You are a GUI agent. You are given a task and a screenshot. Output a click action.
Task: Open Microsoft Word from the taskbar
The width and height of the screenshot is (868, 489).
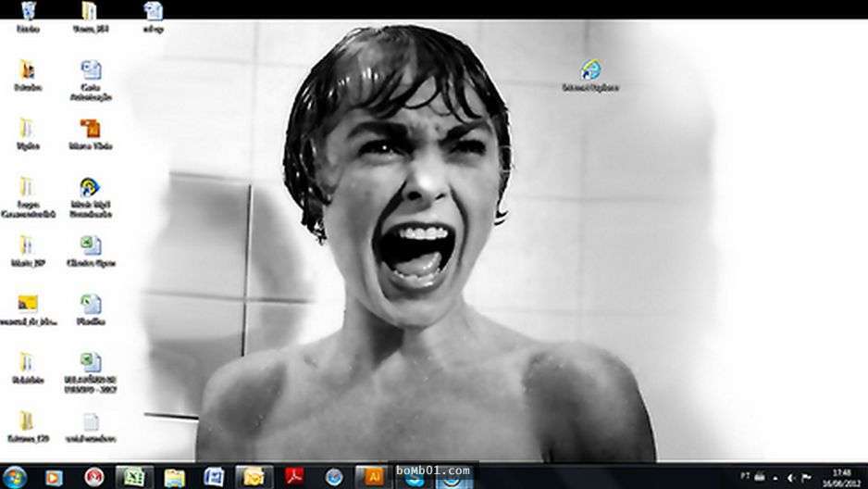pos(214,477)
